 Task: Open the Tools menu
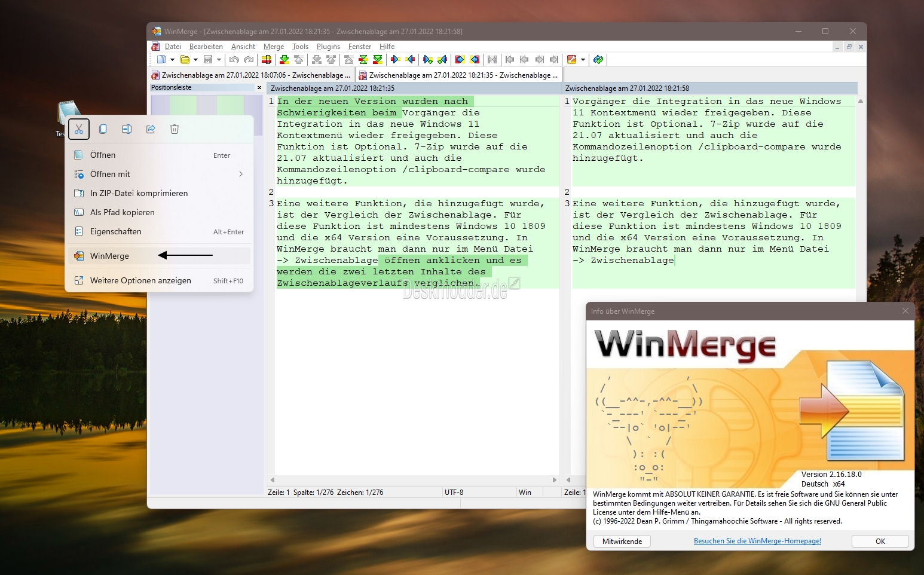(x=300, y=47)
